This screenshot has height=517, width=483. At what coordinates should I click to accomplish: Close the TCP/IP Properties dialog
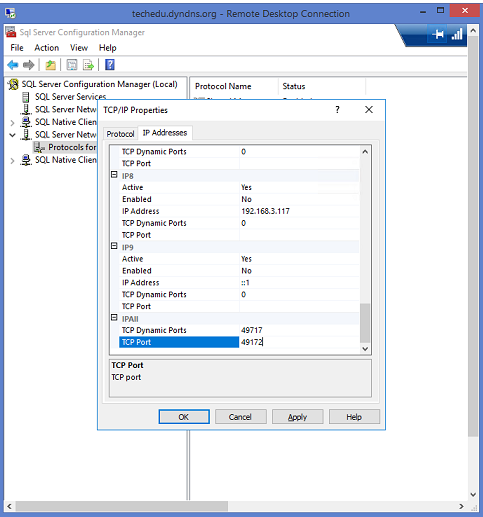coord(369,109)
